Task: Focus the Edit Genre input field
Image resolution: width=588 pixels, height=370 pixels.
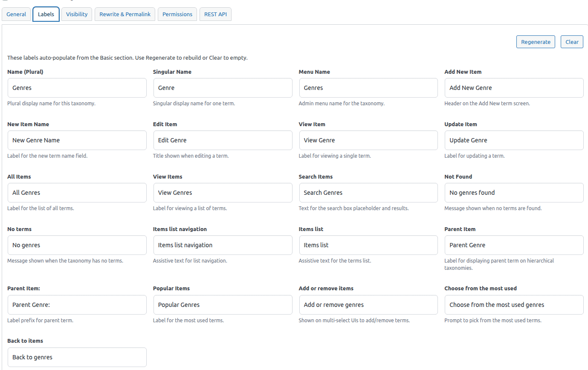Action: 223,140
